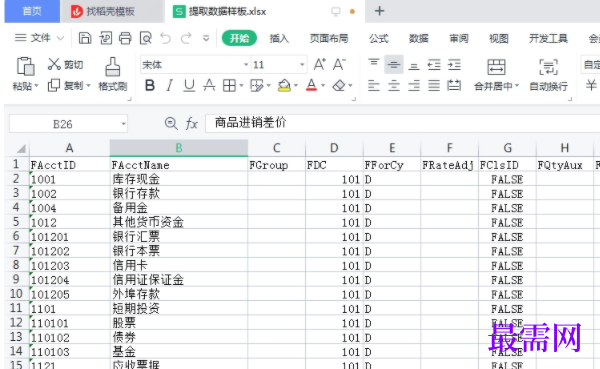Image resolution: width=600 pixels, height=369 pixels.
Task: Expand quick access toolbar more arrow
Action: (206, 38)
